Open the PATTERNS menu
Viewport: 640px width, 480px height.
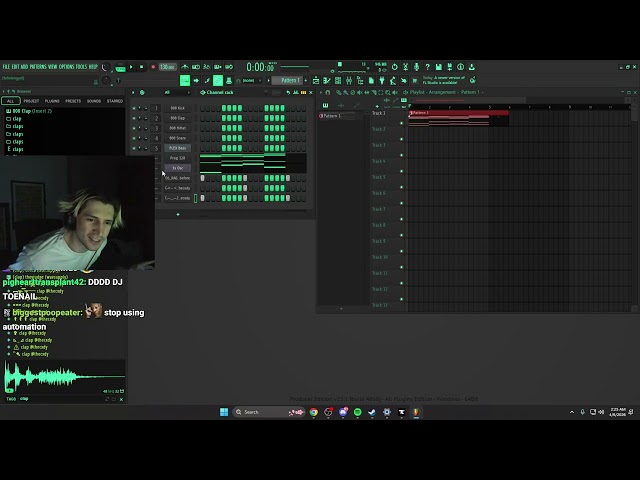38,67
